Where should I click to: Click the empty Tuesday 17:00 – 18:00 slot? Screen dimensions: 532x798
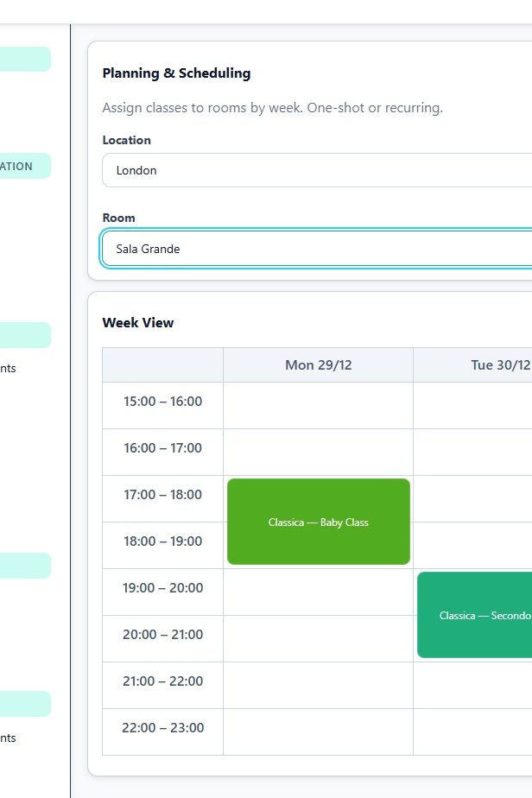pyautogui.click(x=473, y=498)
